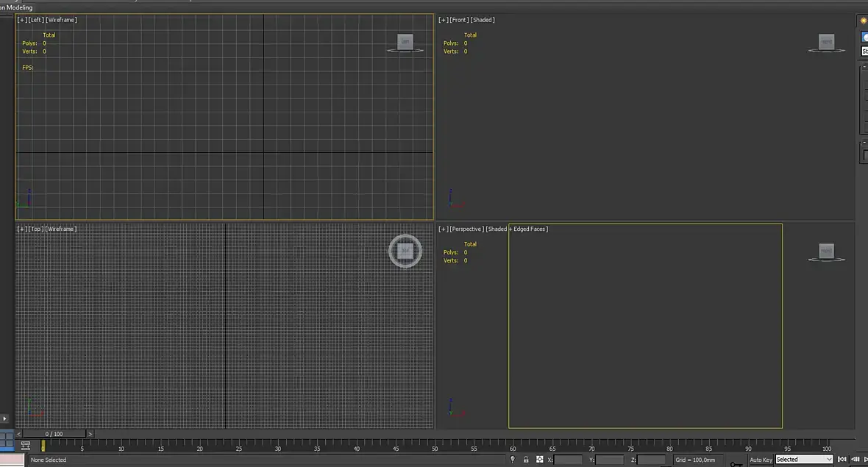Open the [Top] view label menu
The width and height of the screenshot is (868, 467).
tap(36, 229)
